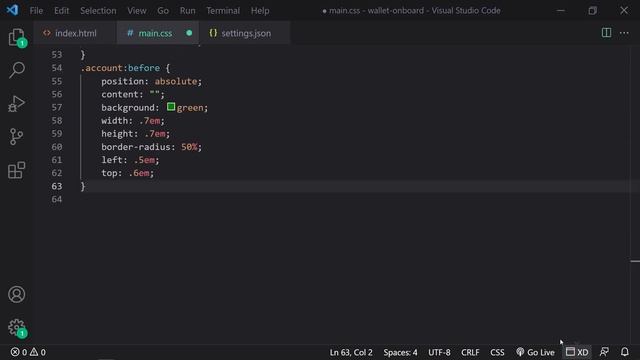640x360 pixels.
Task: Open the Help menu
Action: 260,11
